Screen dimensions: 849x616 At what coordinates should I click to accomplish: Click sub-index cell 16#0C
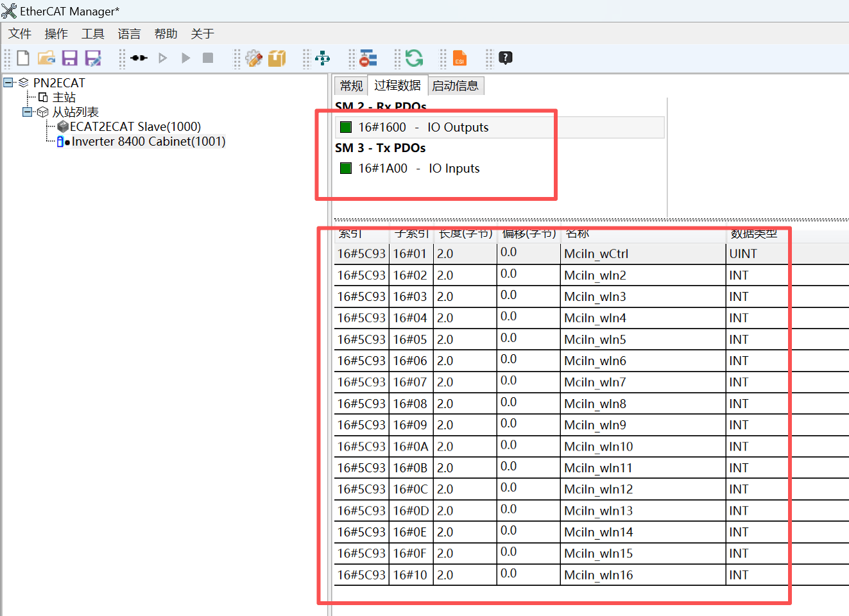tap(411, 490)
